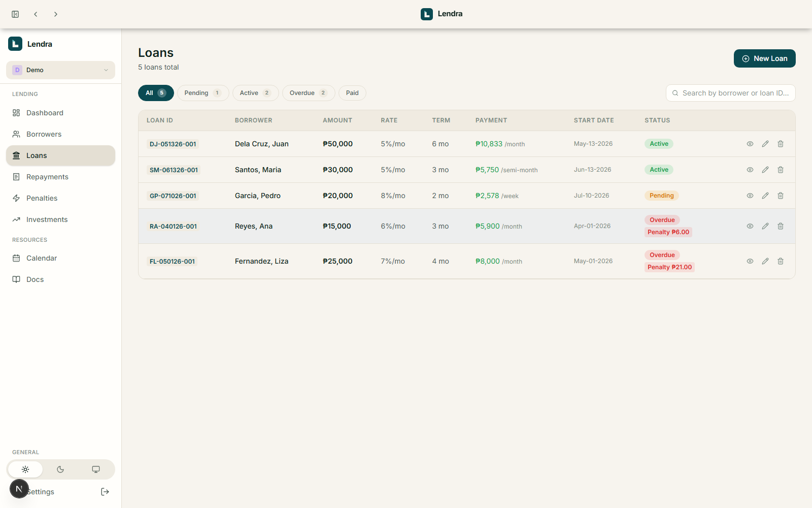Click the Lendra logo in the title bar
The height and width of the screenshot is (508, 812).
427,14
